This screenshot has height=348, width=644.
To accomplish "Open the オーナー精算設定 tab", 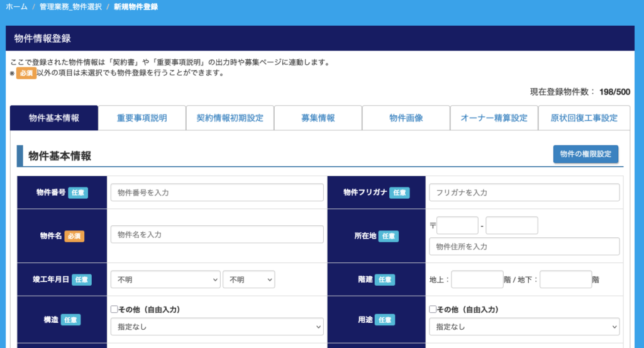I will pos(494,118).
